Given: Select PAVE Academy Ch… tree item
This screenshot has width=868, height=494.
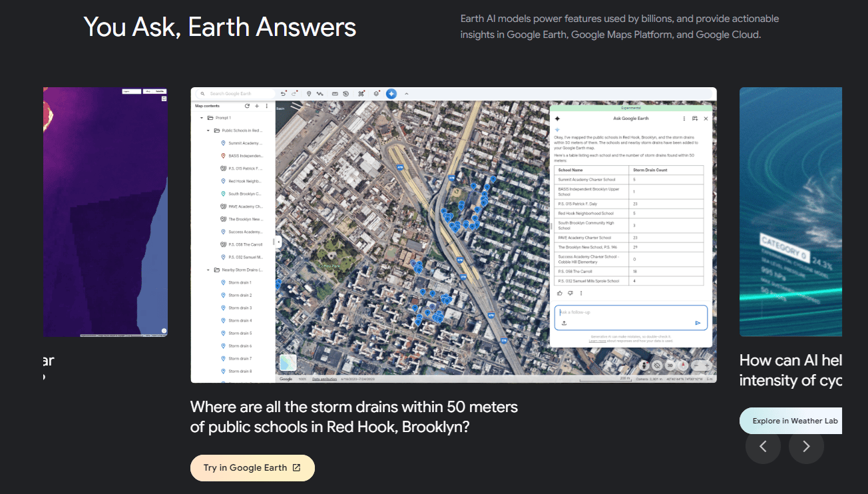Looking at the screenshot, I should (242, 206).
